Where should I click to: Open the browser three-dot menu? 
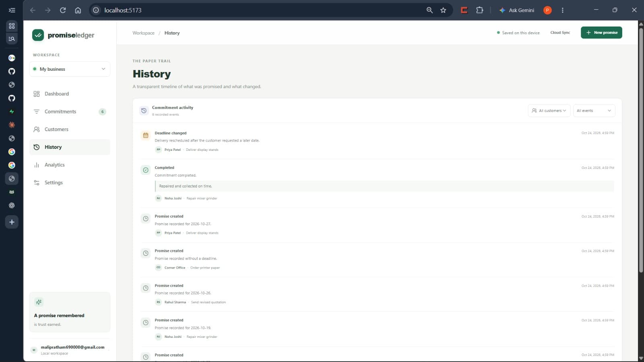click(x=562, y=10)
